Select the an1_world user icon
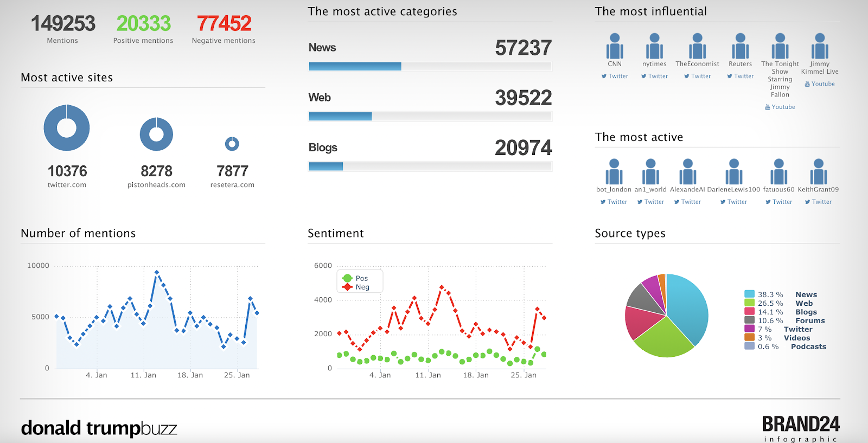The height and width of the screenshot is (443, 868). tap(650, 172)
